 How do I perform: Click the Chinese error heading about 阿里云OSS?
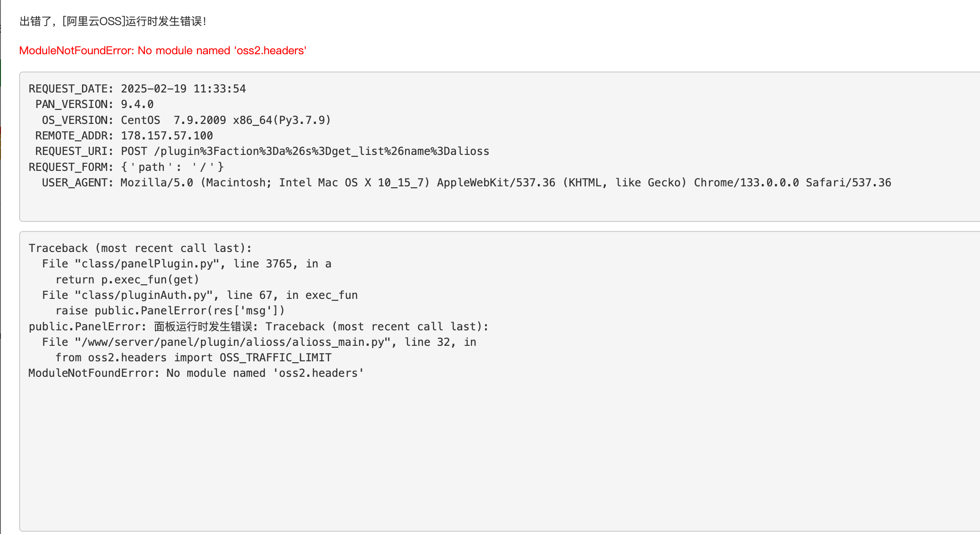(113, 21)
